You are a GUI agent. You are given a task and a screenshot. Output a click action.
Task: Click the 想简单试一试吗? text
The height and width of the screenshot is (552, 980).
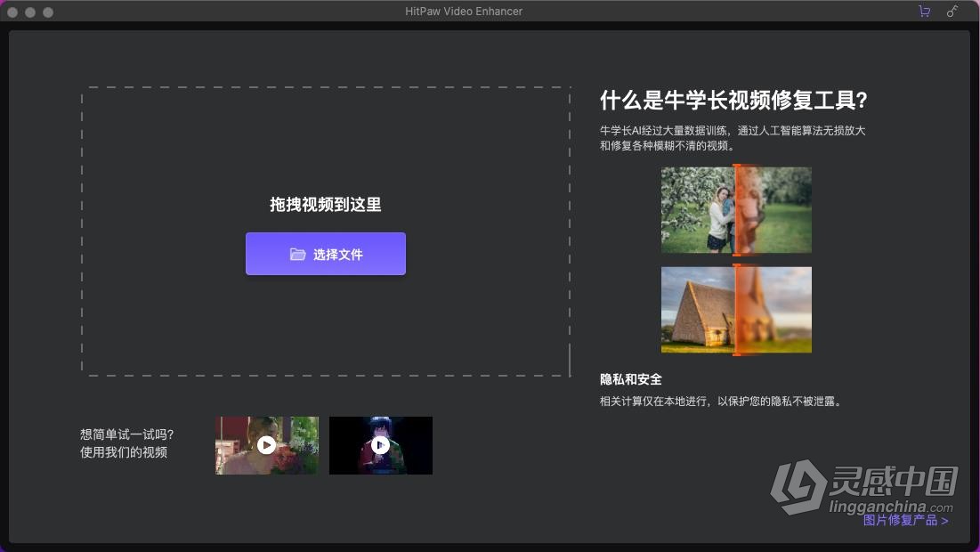[127, 434]
